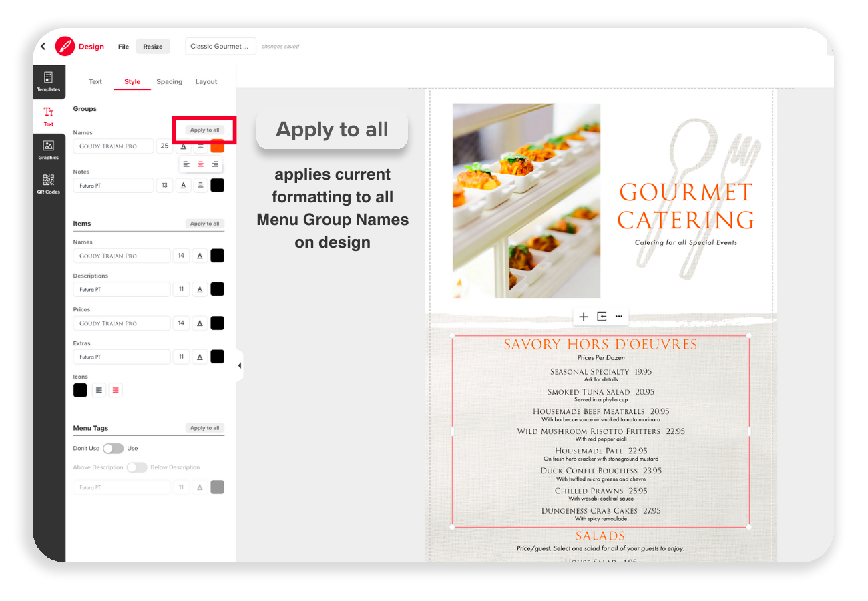Open the QR Codes sidebar panel
The width and height of the screenshot is (868, 601).
point(48,184)
